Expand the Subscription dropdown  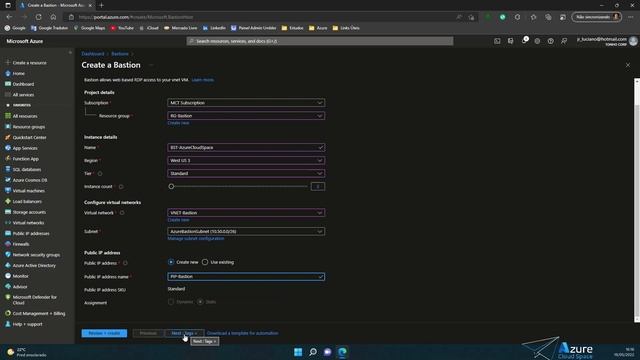click(x=246, y=103)
